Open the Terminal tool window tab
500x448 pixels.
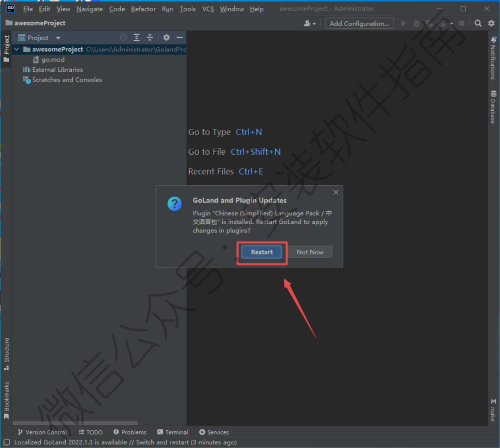click(x=173, y=432)
